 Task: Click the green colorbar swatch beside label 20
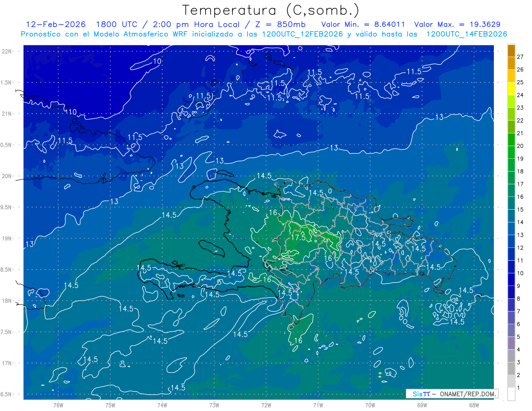511,140
